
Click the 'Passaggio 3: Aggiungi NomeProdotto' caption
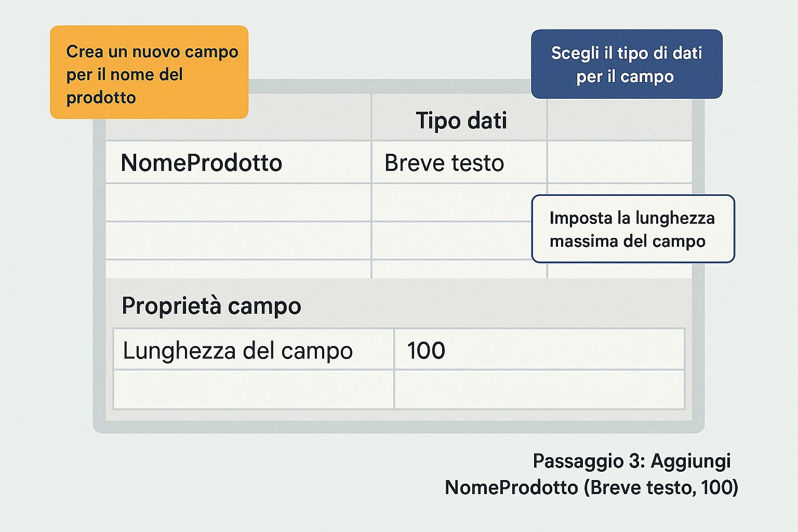(591, 474)
